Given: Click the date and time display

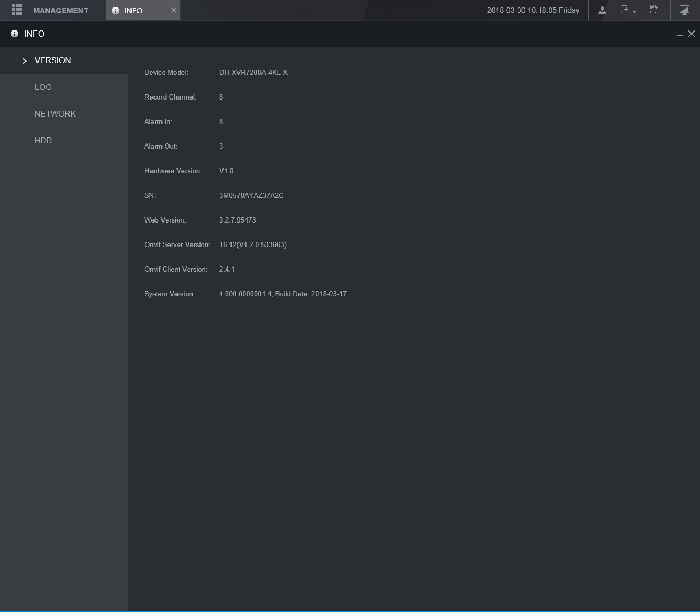Looking at the screenshot, I should click(533, 10).
